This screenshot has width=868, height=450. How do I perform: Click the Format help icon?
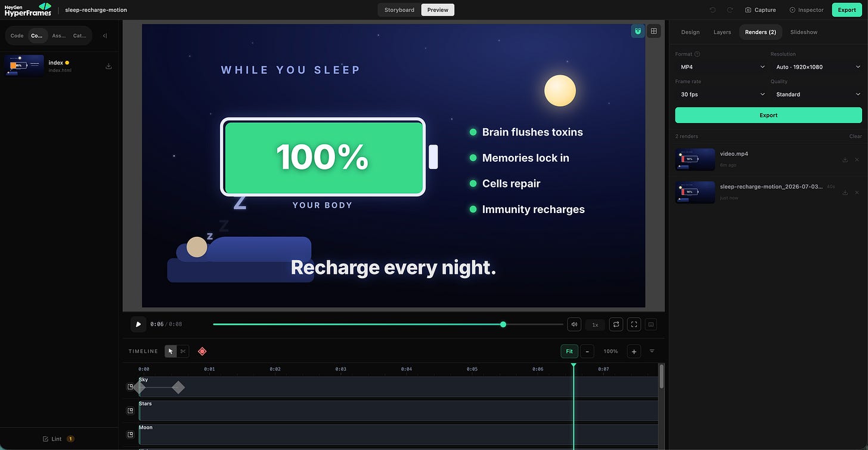pyautogui.click(x=697, y=54)
